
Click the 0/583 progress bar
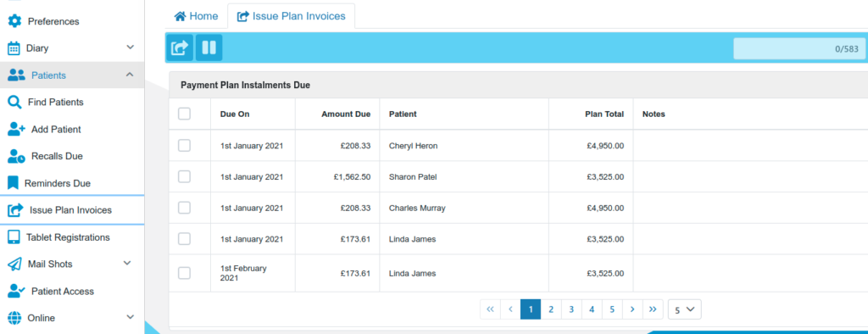tap(798, 48)
